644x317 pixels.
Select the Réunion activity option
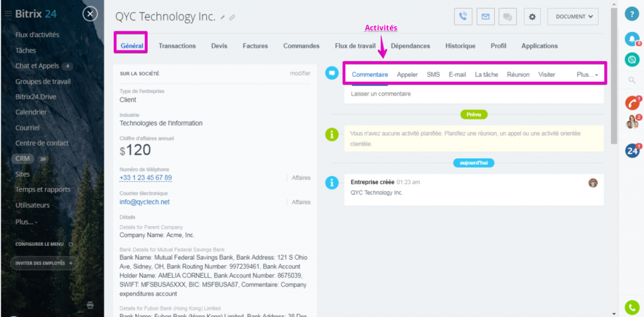point(518,75)
